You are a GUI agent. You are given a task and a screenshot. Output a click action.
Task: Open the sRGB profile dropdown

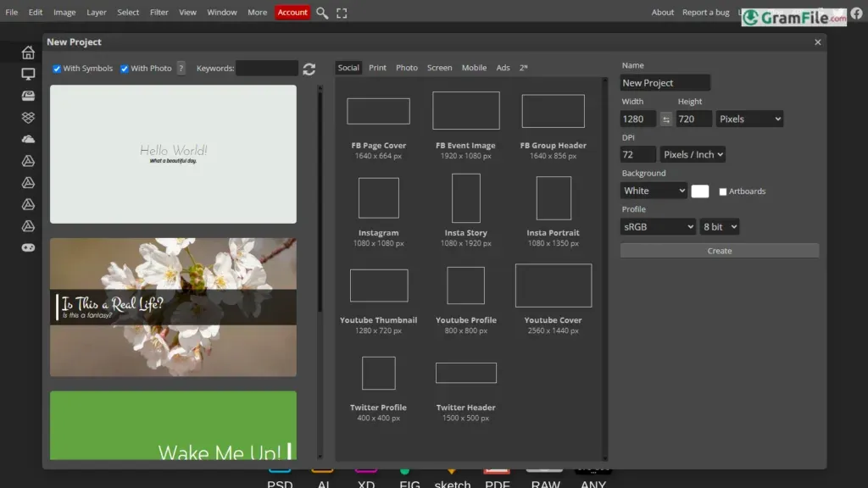tap(658, 227)
